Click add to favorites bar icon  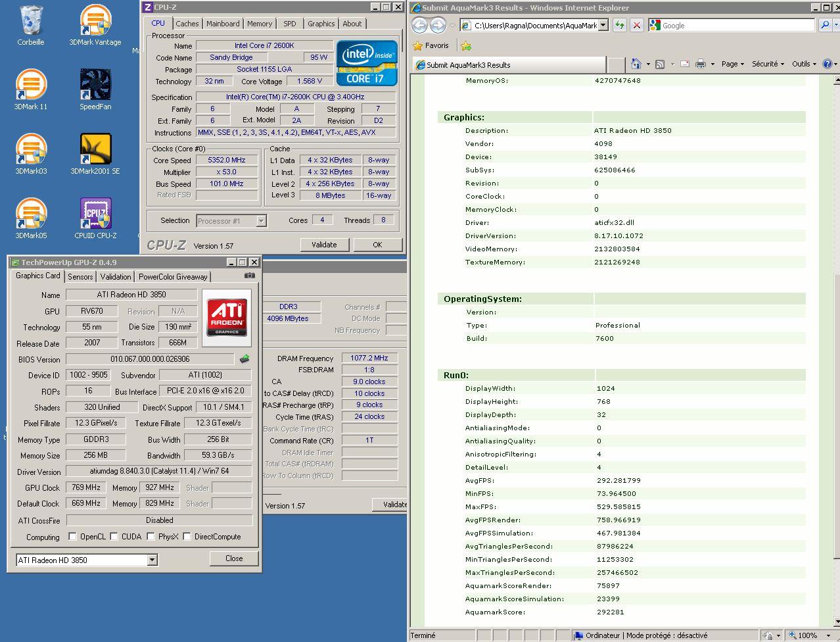466,45
